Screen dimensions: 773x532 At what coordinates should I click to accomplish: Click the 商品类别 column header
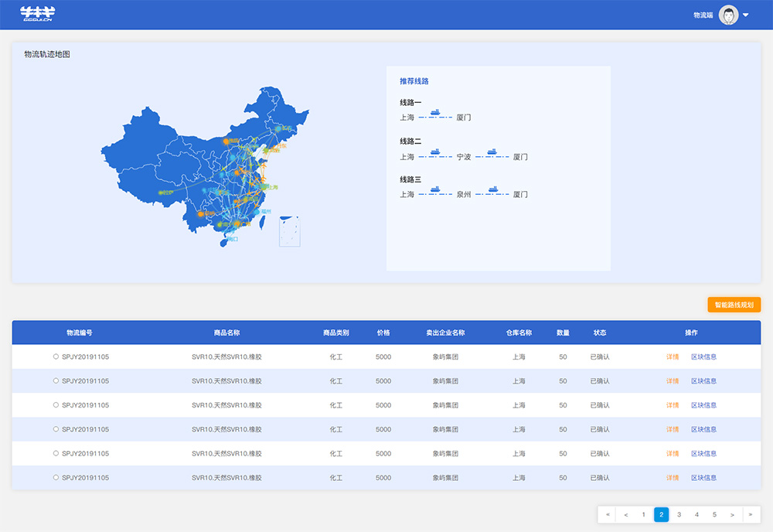click(335, 332)
